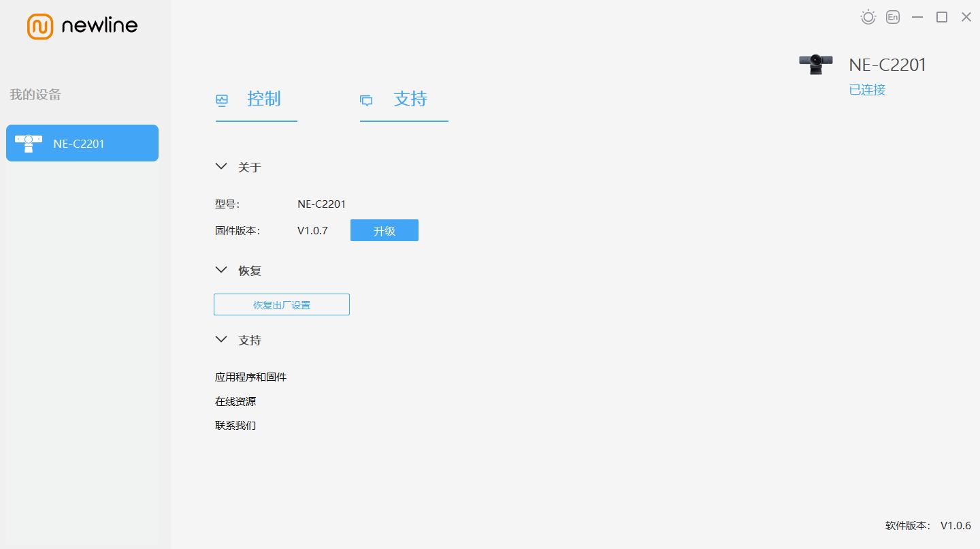Image resolution: width=980 pixels, height=549 pixels.
Task: Open the 应用程序和固件 link
Action: coord(250,377)
